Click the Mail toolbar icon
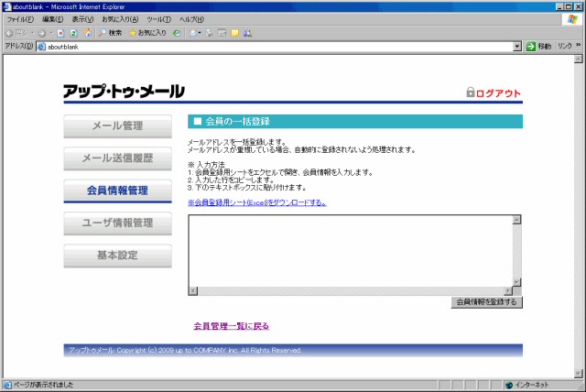The image size is (586, 392). click(x=193, y=33)
